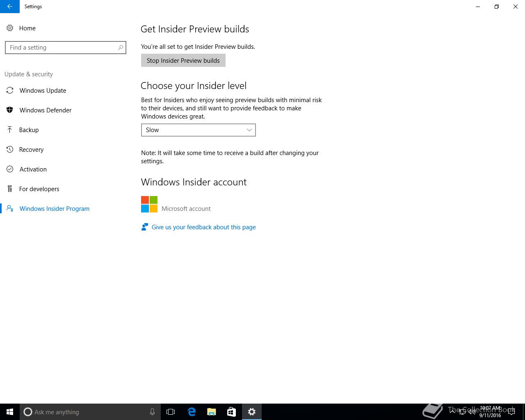The width and height of the screenshot is (525, 420).
Task: Click the Microsoft account label
Action: 186,209
